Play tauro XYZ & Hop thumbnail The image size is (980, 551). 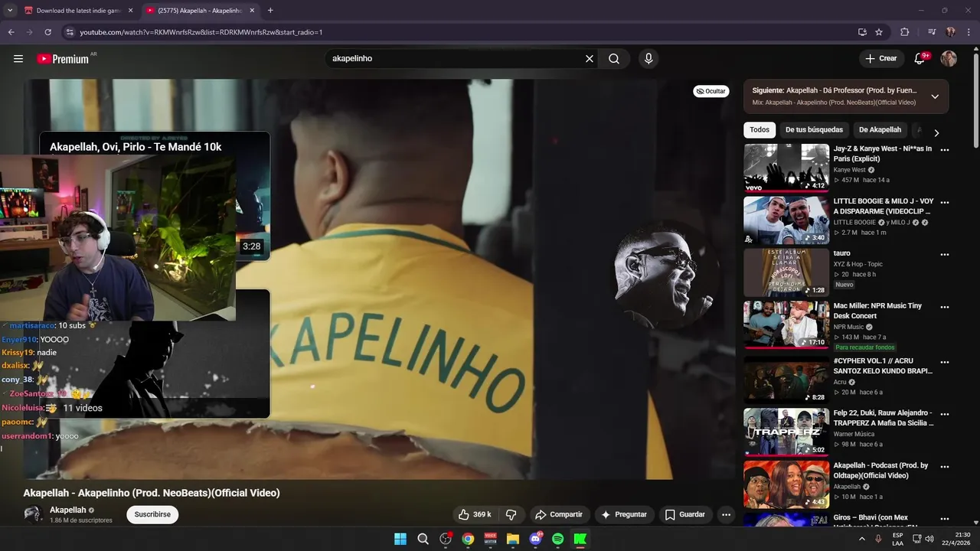pyautogui.click(x=786, y=272)
